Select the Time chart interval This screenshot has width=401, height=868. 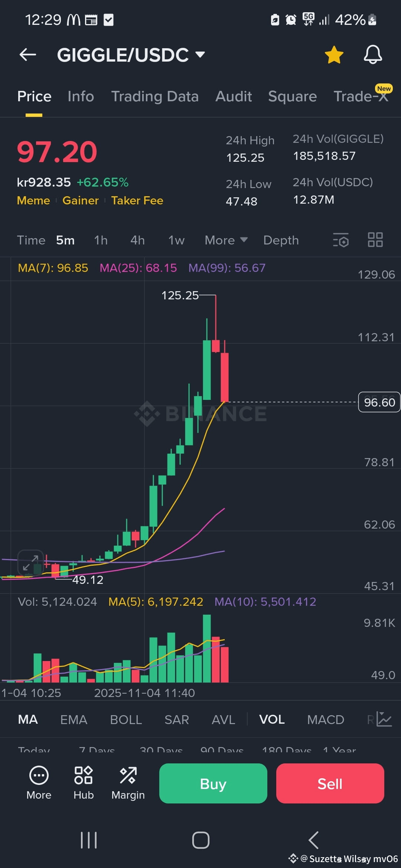pos(31,240)
